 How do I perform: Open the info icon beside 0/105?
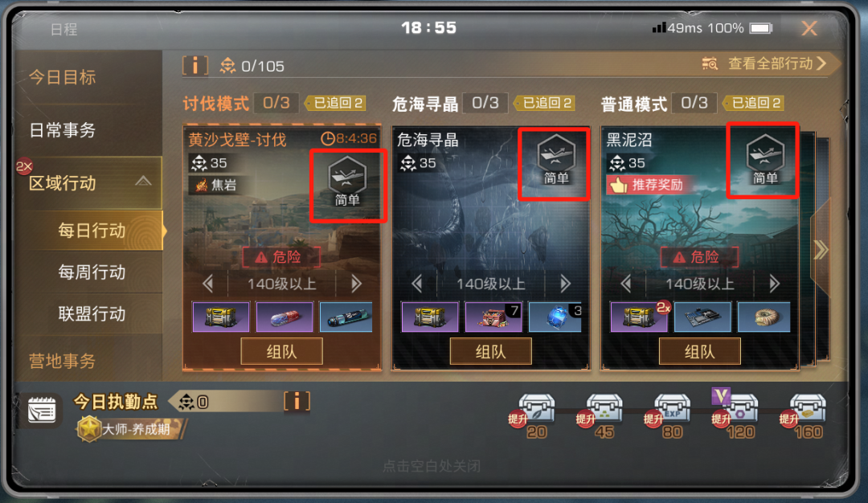tap(194, 66)
